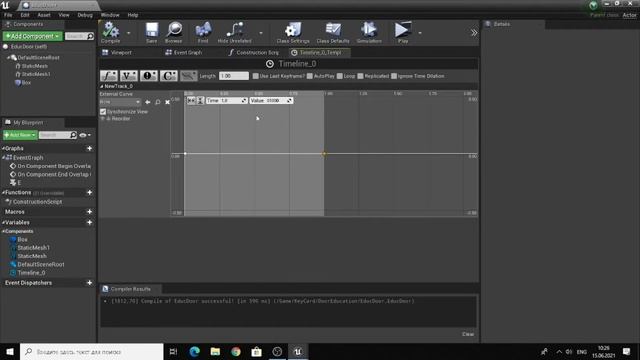
Task: Start Simulation from toolbar
Action: click(369, 32)
